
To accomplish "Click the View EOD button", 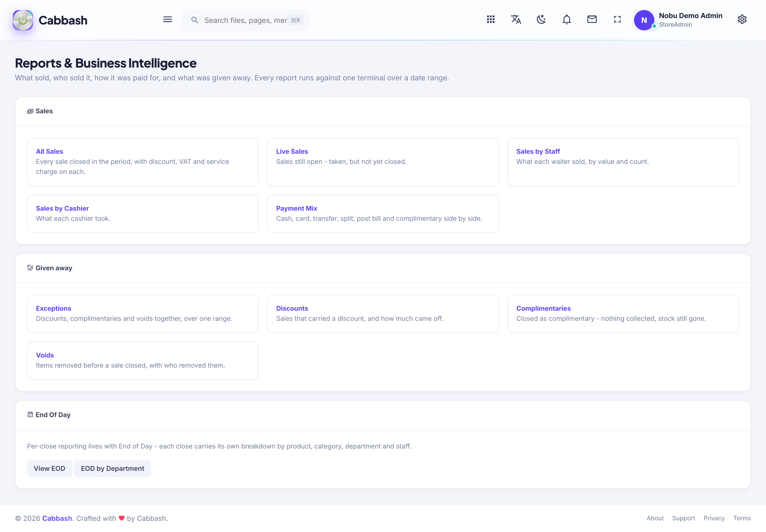I will tap(49, 469).
